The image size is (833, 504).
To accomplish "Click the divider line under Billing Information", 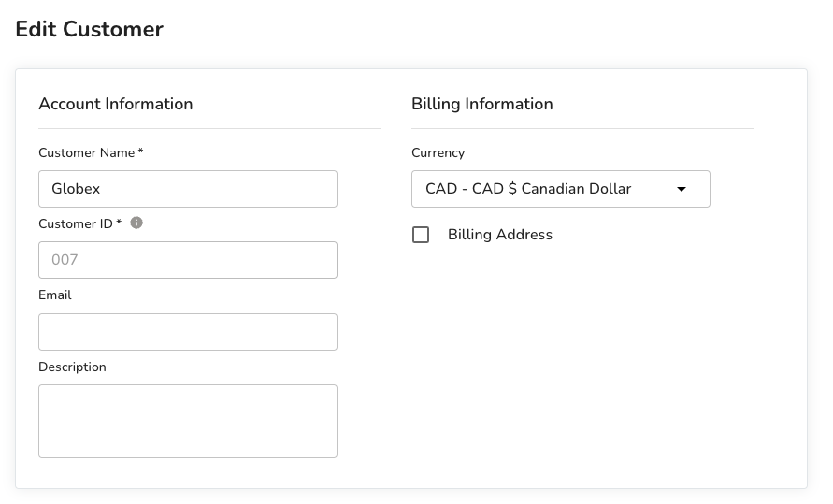I will [x=582, y=128].
